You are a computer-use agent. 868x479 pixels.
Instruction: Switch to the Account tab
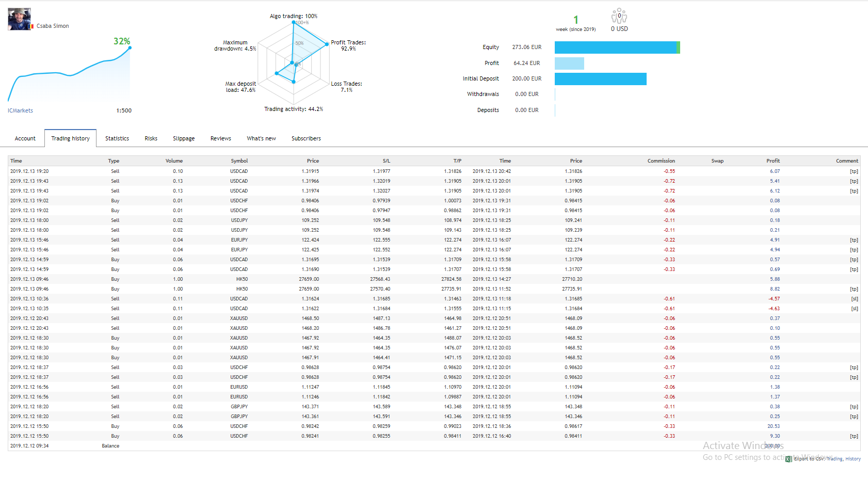(x=25, y=138)
